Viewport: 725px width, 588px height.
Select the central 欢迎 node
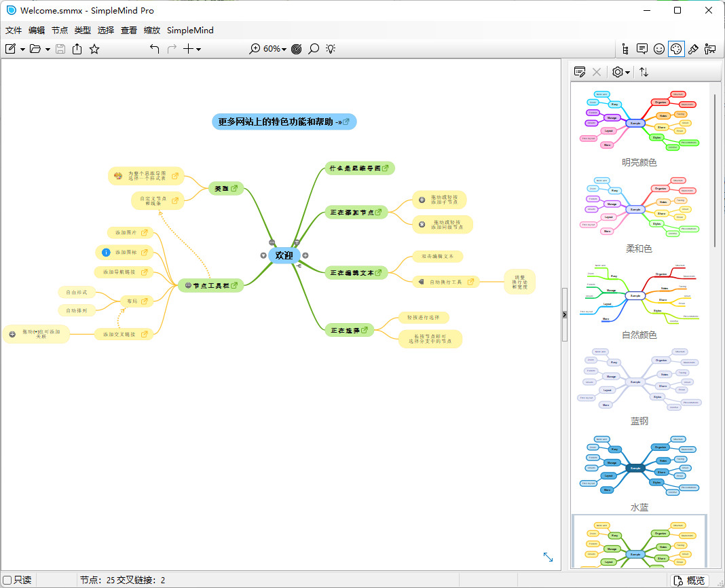pos(284,255)
